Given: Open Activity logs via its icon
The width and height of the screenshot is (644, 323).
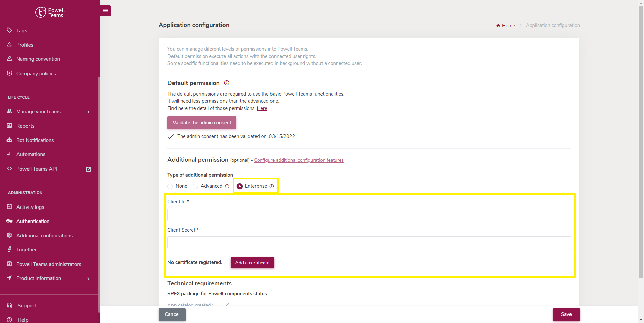Looking at the screenshot, I should pos(9,207).
